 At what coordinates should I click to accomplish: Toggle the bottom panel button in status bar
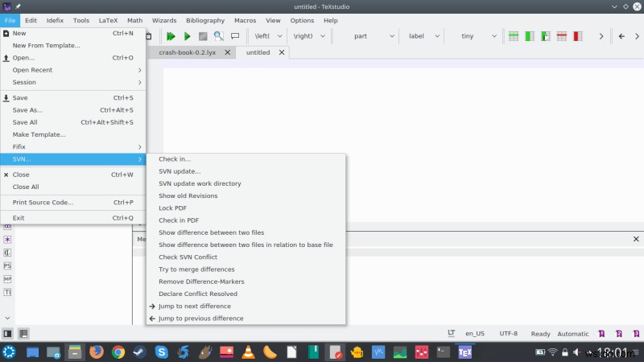[23, 333]
